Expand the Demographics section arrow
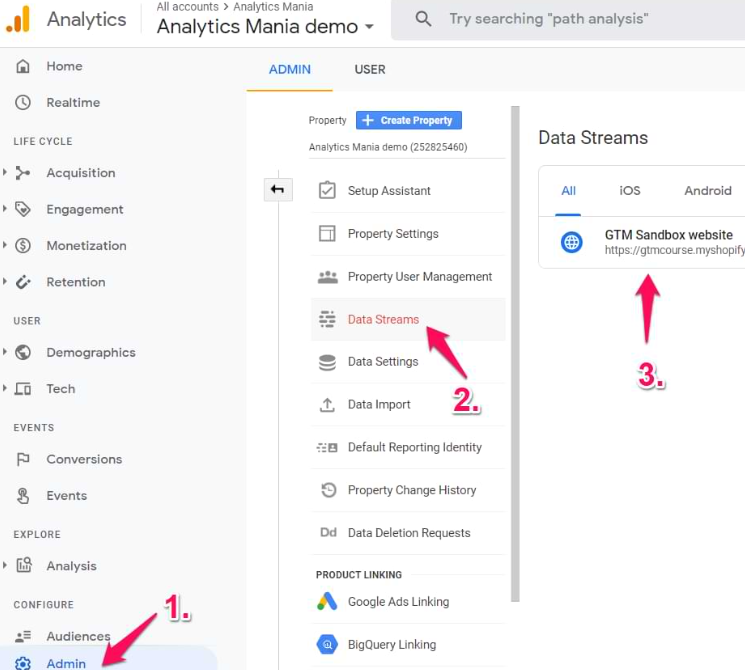The image size is (752, 670). (5, 352)
